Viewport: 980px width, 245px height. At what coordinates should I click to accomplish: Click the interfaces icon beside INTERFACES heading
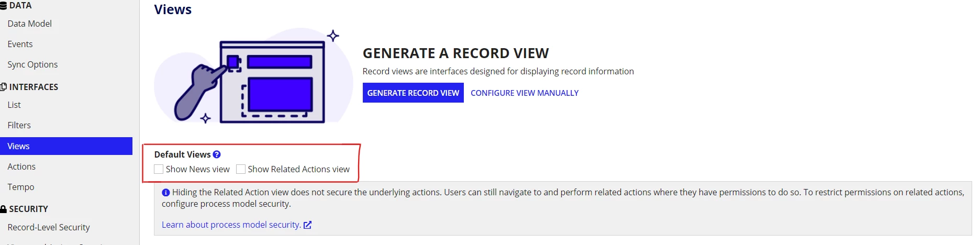pyautogui.click(x=3, y=87)
